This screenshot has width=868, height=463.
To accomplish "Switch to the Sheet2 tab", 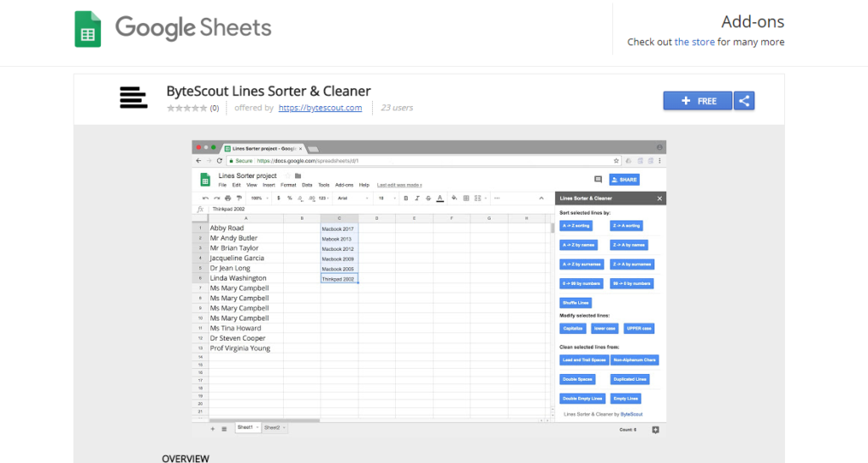I will pos(272,428).
